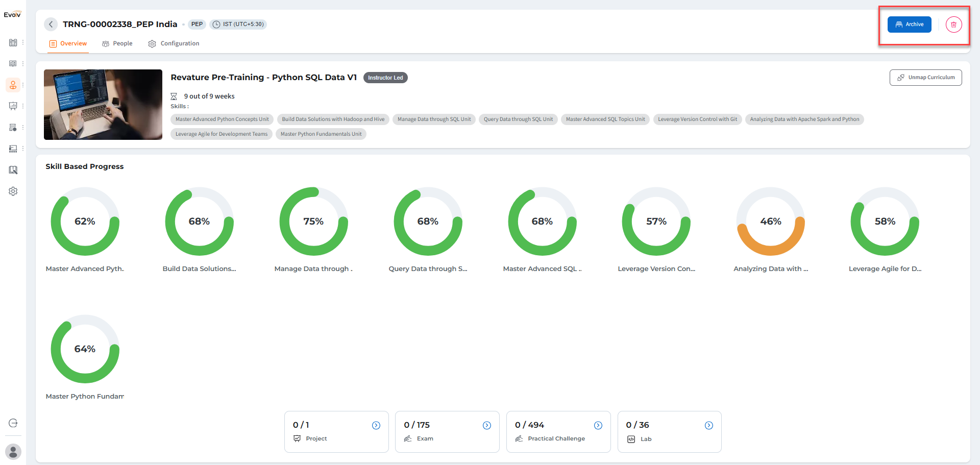Select 'Query Data through SQL Unit' skill chip
Viewport: 980px width, 465px height.
point(518,119)
